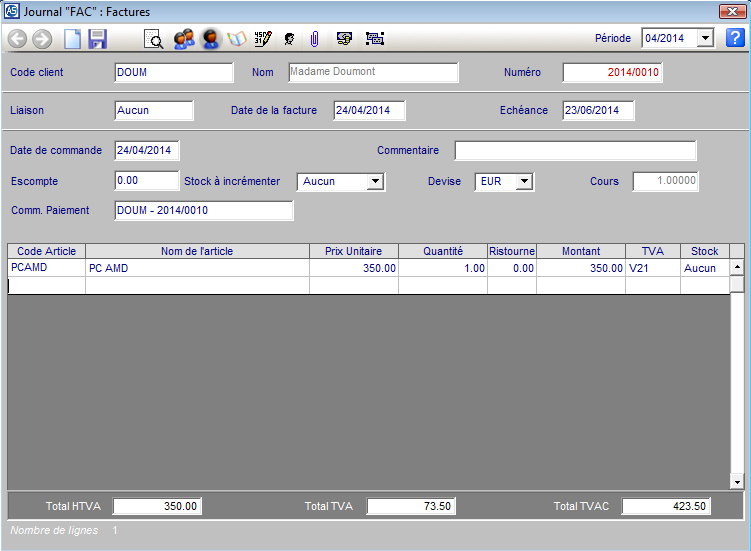Viewport: 751px width, 551px height.
Task: Click the two-person customers list icon
Action: [183, 39]
